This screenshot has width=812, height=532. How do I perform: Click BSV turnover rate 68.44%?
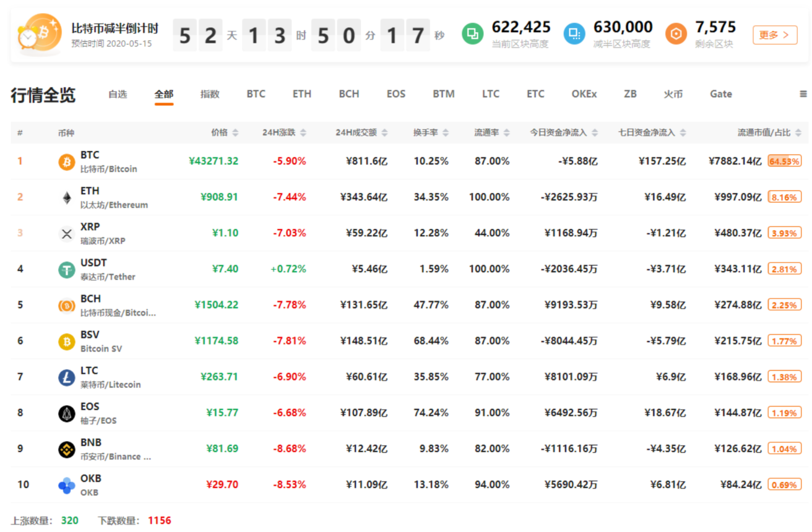click(x=431, y=341)
